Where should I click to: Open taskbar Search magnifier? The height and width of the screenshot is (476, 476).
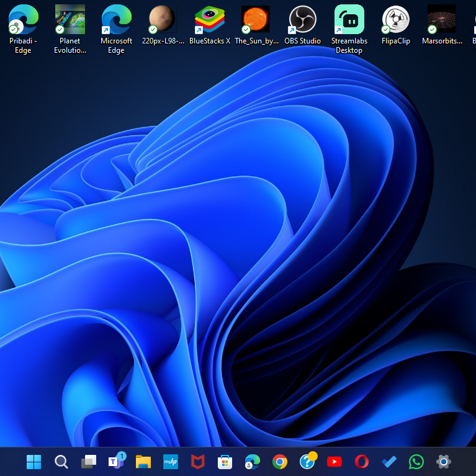[61, 462]
